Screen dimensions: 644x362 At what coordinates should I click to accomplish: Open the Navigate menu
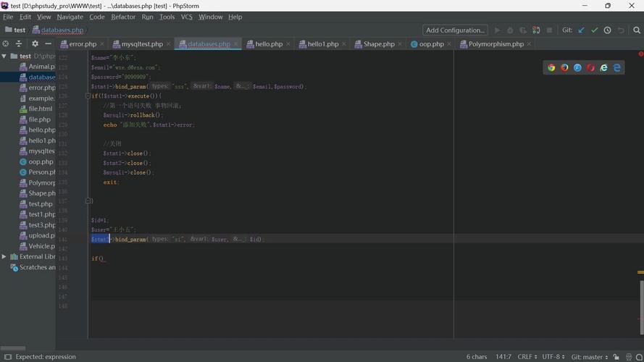70,17
